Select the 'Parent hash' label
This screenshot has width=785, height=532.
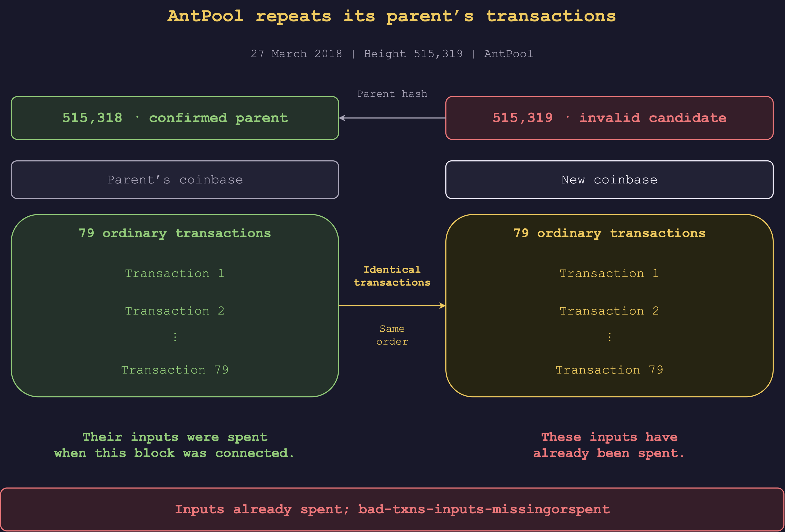[392, 94]
